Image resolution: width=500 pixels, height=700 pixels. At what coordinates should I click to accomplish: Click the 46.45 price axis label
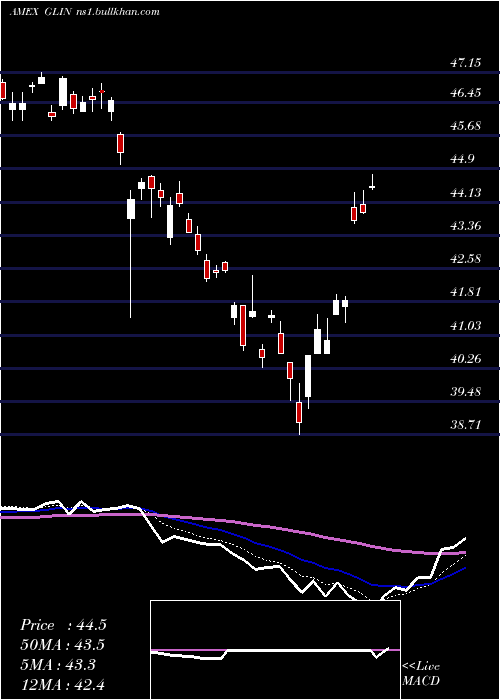pos(465,93)
